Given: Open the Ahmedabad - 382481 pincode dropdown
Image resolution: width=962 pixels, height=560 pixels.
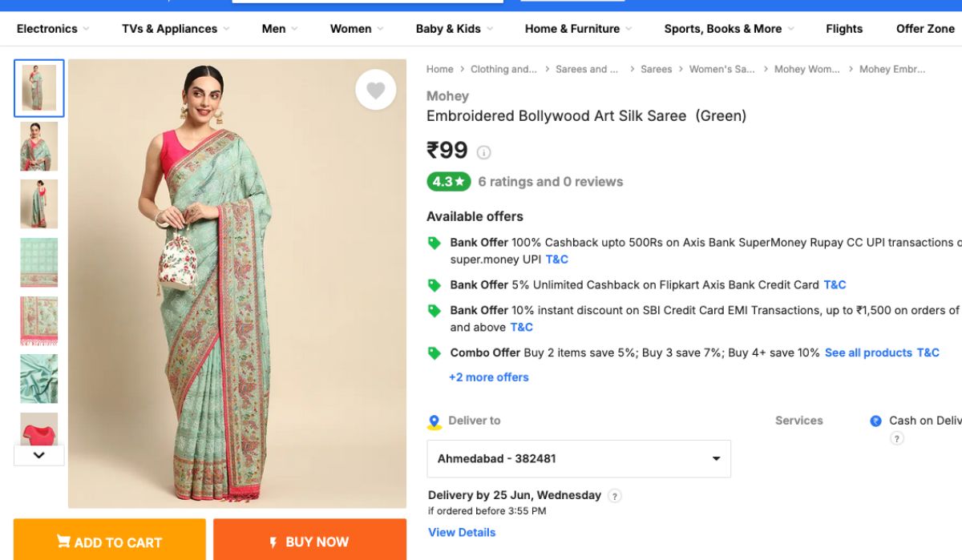Looking at the screenshot, I should pos(579,459).
